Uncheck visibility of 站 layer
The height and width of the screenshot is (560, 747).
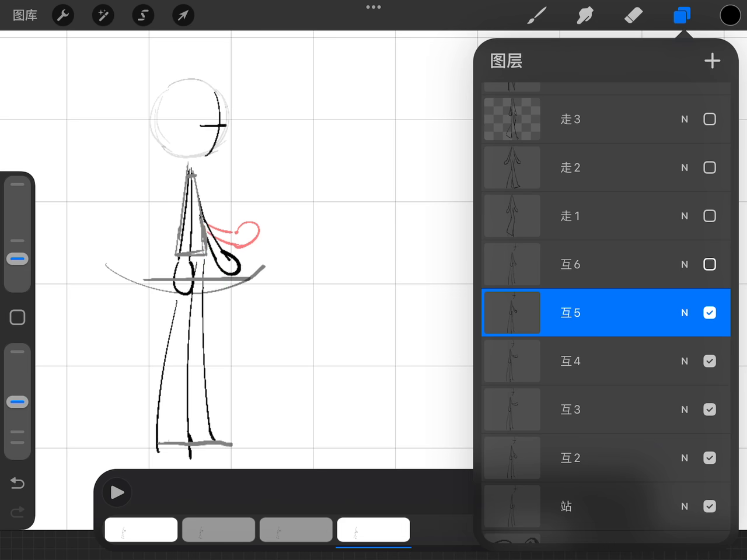pos(710,506)
